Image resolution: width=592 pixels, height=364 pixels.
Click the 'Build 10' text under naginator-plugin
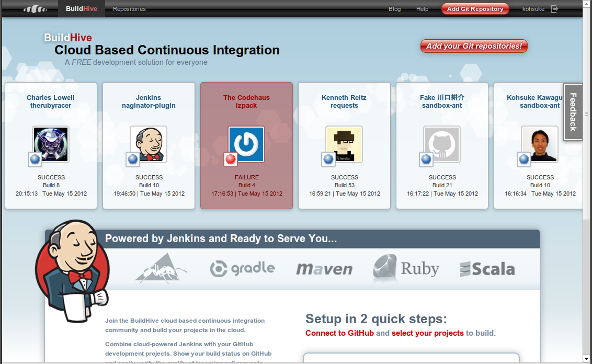(x=149, y=185)
